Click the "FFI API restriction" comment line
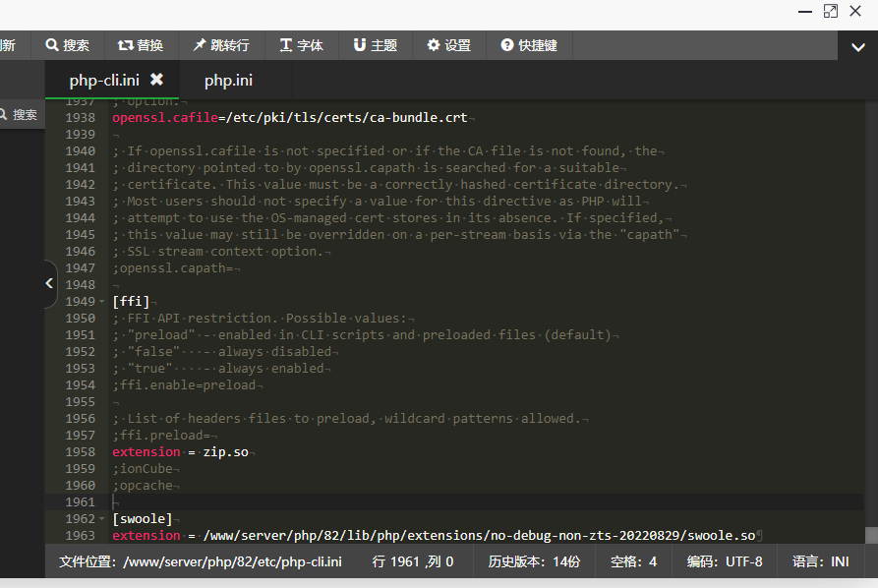 tap(260, 318)
